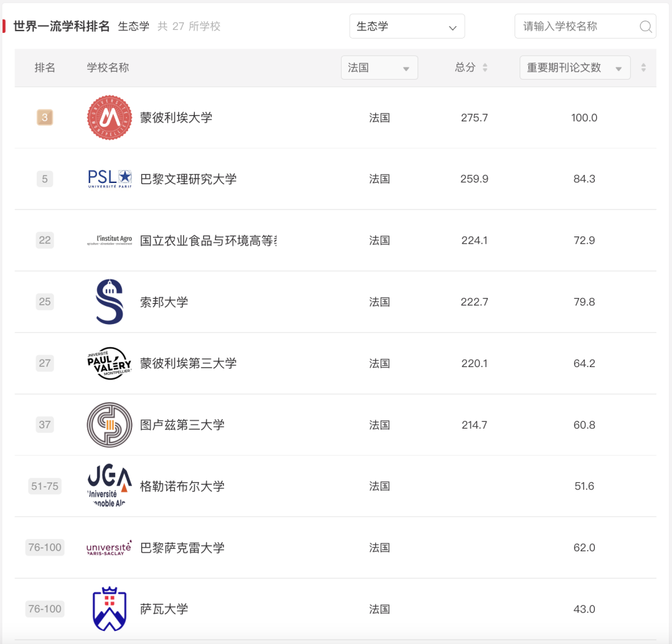Open 巴黎文理研究大学 link
This screenshot has width=672, height=644.
click(188, 179)
